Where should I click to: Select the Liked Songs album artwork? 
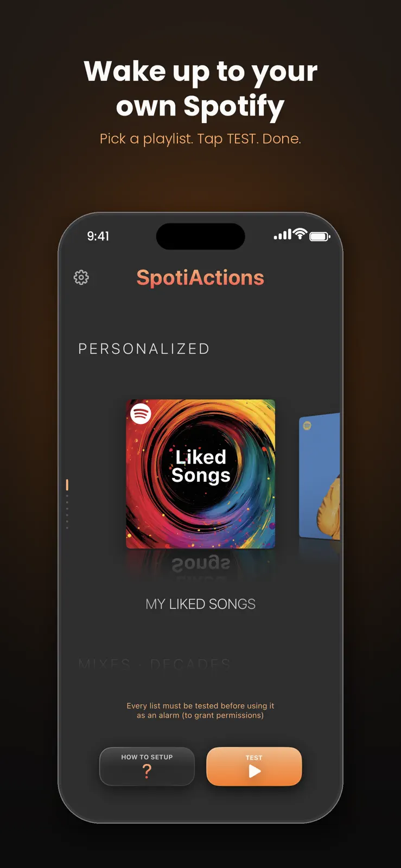click(201, 474)
